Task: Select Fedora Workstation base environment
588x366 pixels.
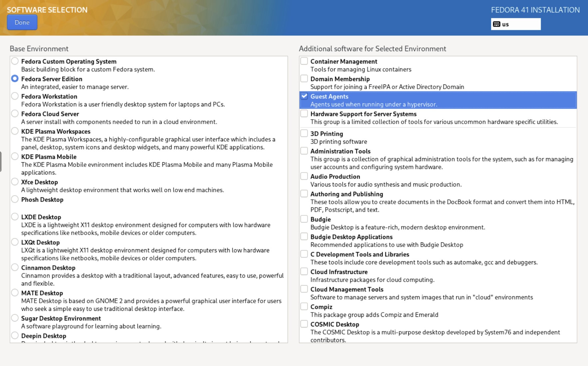Action: coord(15,96)
